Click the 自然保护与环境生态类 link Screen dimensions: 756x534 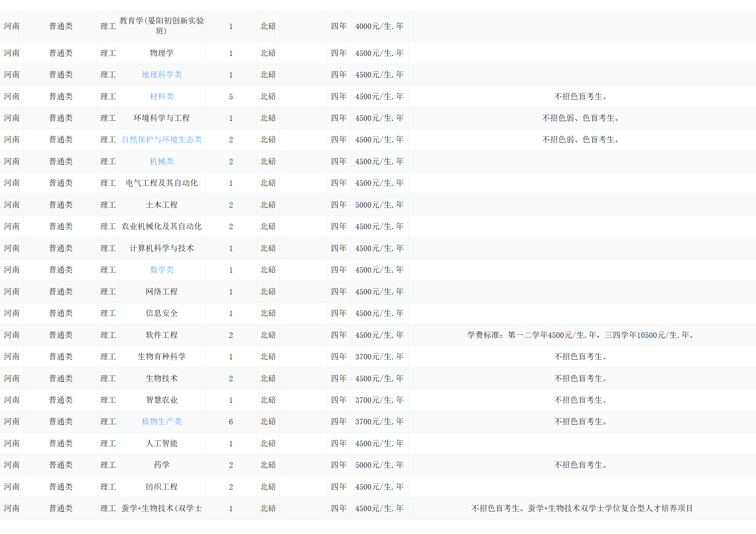pyautogui.click(x=162, y=140)
